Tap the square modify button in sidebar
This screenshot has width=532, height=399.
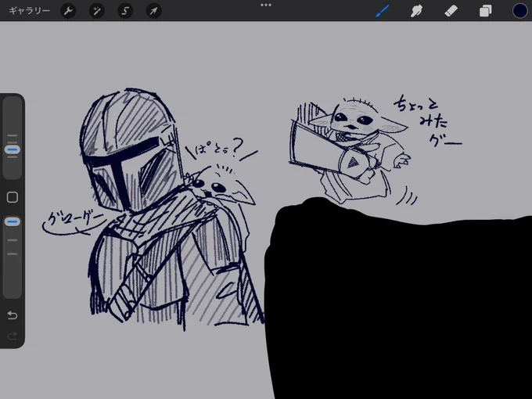click(x=13, y=197)
